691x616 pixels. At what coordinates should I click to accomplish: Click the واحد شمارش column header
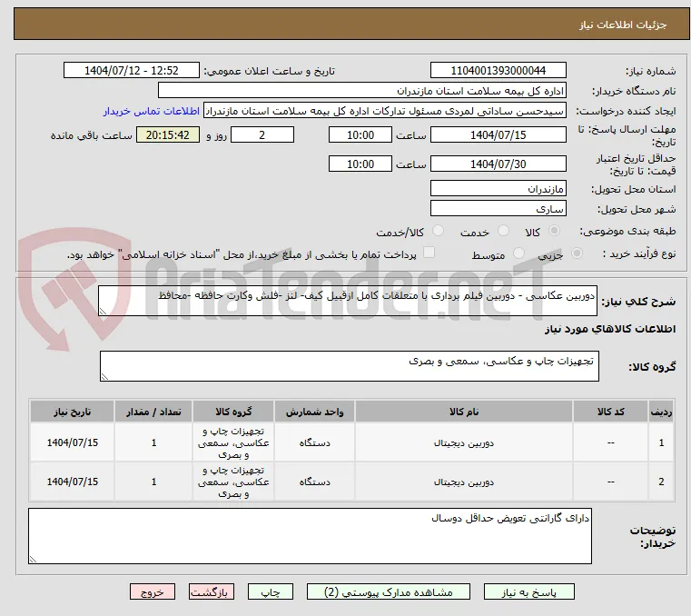coord(314,412)
